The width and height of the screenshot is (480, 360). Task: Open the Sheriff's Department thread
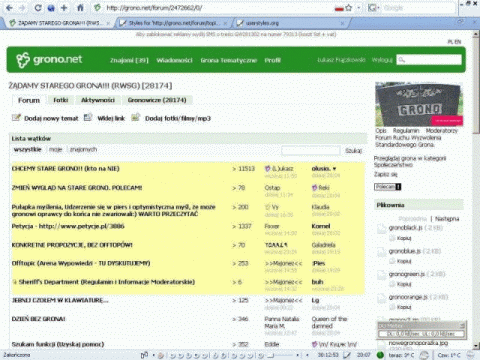click(x=107, y=282)
